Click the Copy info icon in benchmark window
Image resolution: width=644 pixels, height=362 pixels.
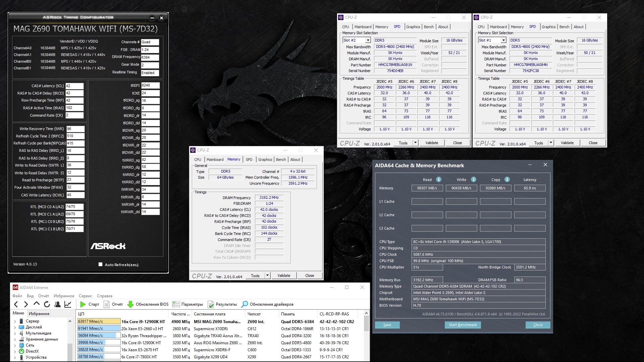pyautogui.click(x=507, y=180)
